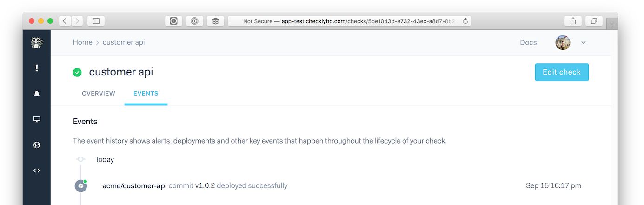Reload the page in address bar
The width and height of the screenshot is (644, 205).
465,21
